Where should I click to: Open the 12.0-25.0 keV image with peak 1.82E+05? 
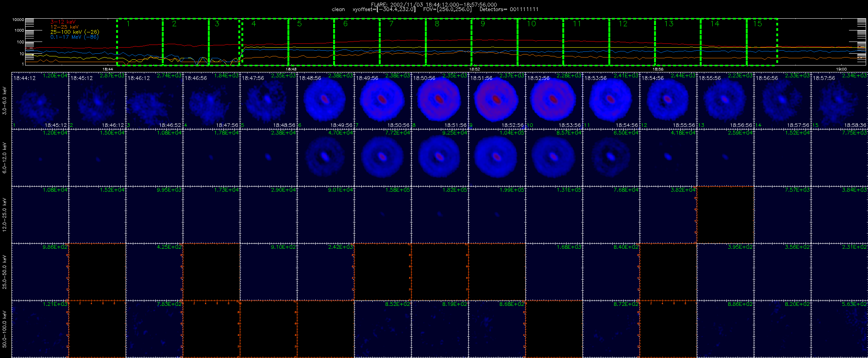(x=440, y=215)
